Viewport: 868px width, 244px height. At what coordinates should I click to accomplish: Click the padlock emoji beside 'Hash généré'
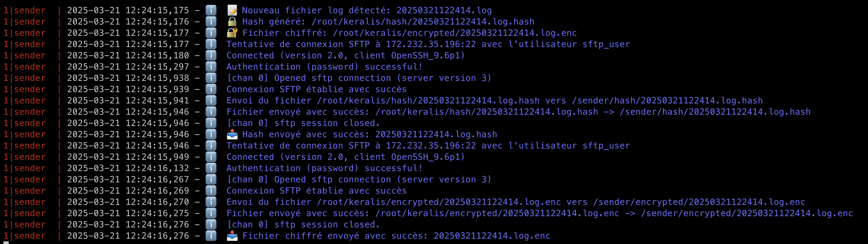(x=232, y=22)
